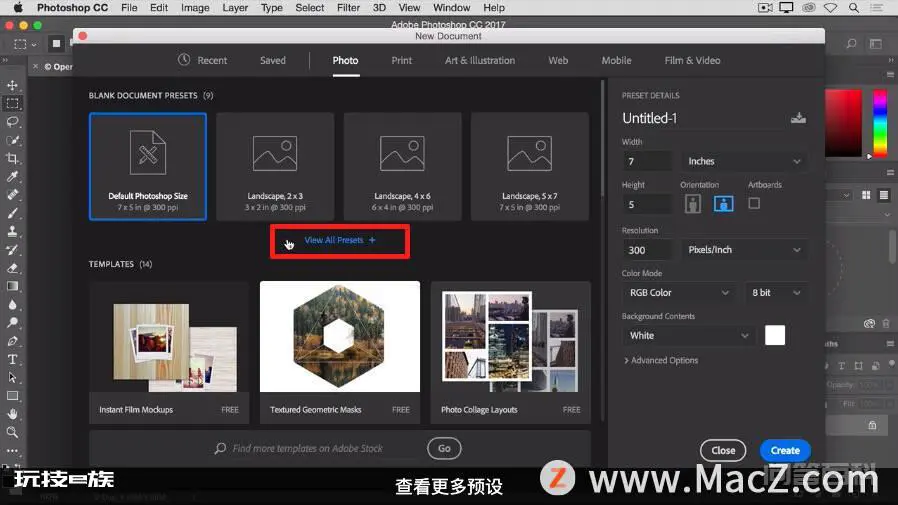Open the Color Mode dropdown RGB Color
The image size is (898, 505).
click(678, 293)
